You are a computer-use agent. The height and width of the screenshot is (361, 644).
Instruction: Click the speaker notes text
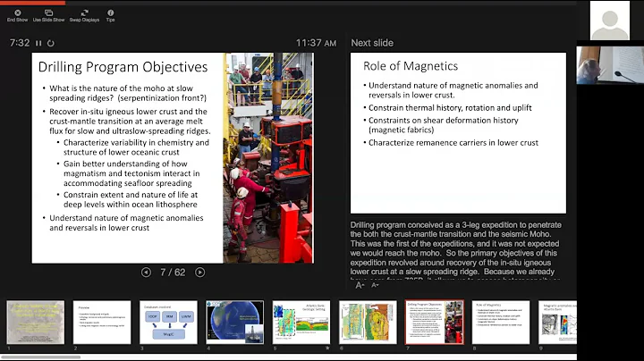click(456, 250)
